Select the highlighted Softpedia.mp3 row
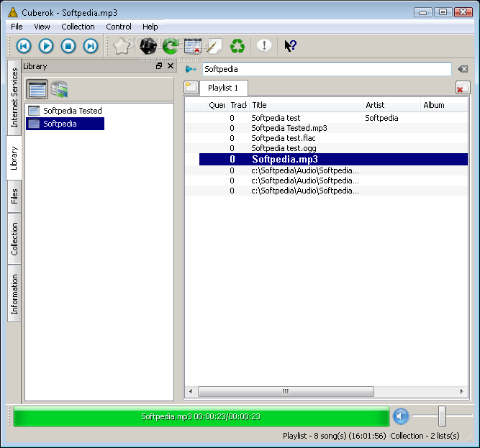The height and width of the screenshot is (448, 480). pos(333,160)
